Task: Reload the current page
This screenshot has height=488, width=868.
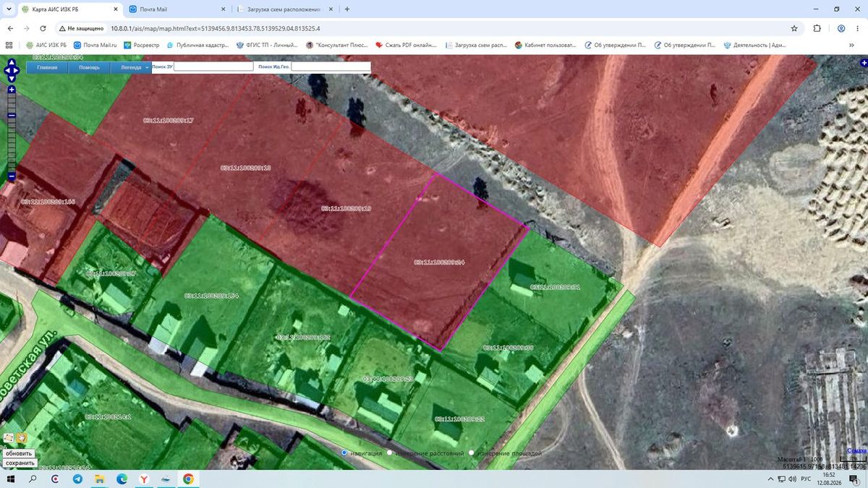Action: tap(43, 28)
